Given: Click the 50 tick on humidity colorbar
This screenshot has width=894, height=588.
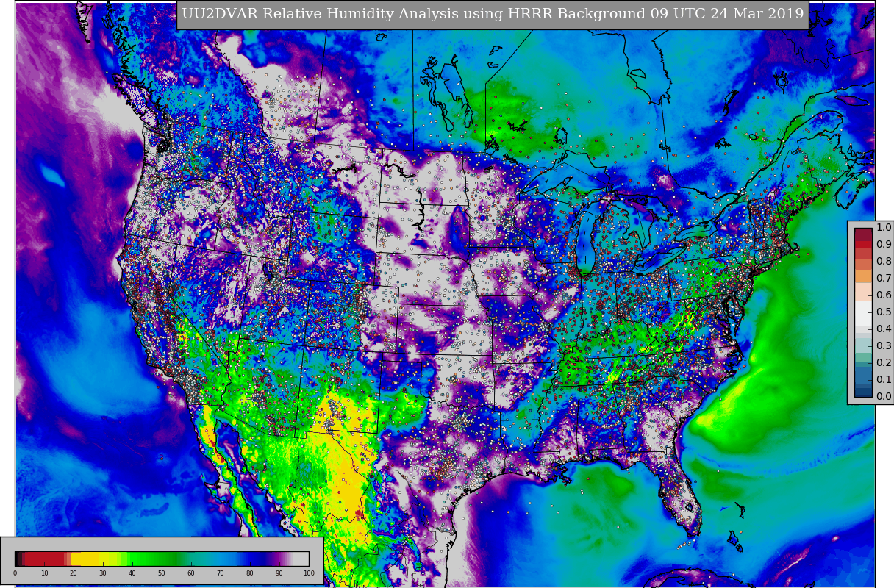Looking at the screenshot, I should [162, 573].
